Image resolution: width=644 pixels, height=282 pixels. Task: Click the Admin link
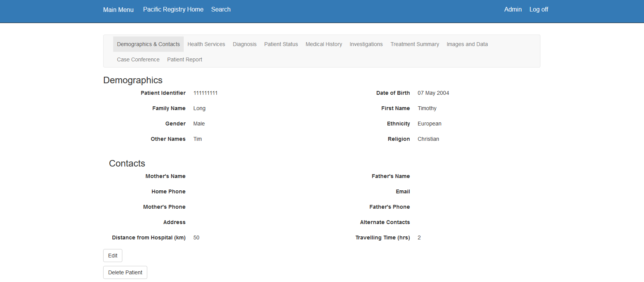click(x=512, y=10)
